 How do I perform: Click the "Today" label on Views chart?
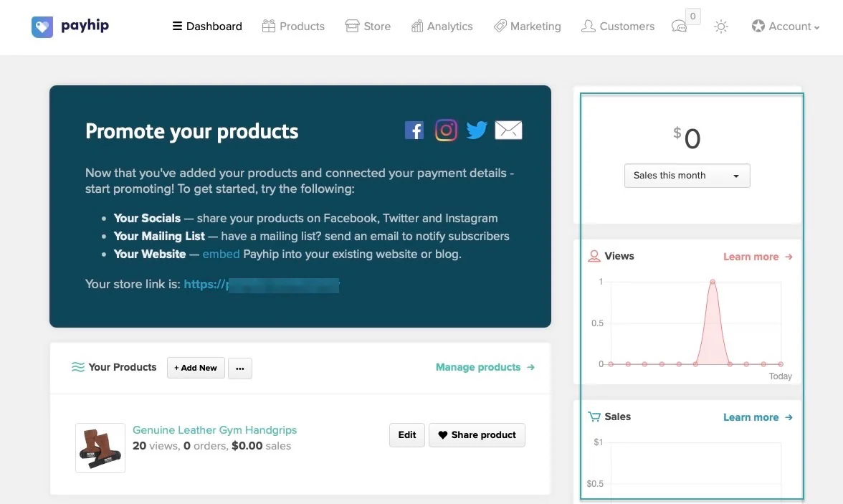point(780,376)
